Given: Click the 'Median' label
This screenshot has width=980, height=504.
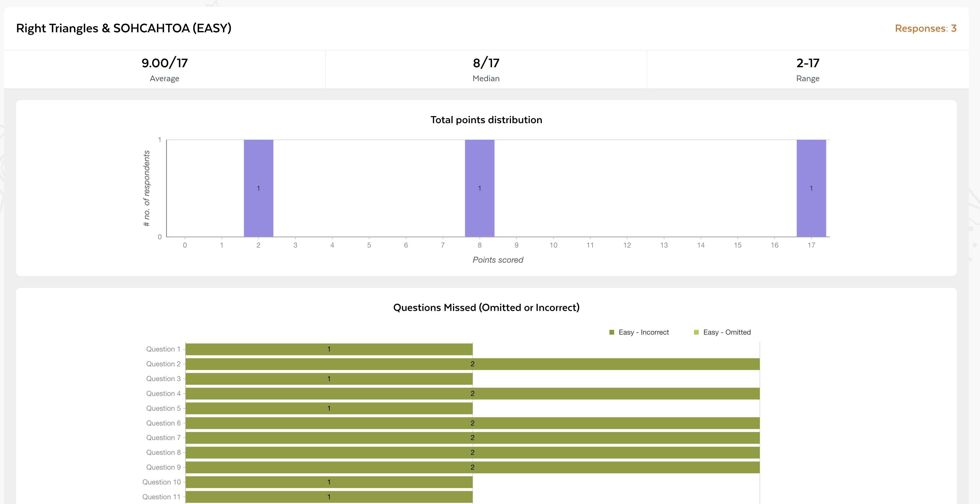Looking at the screenshot, I should point(486,78).
